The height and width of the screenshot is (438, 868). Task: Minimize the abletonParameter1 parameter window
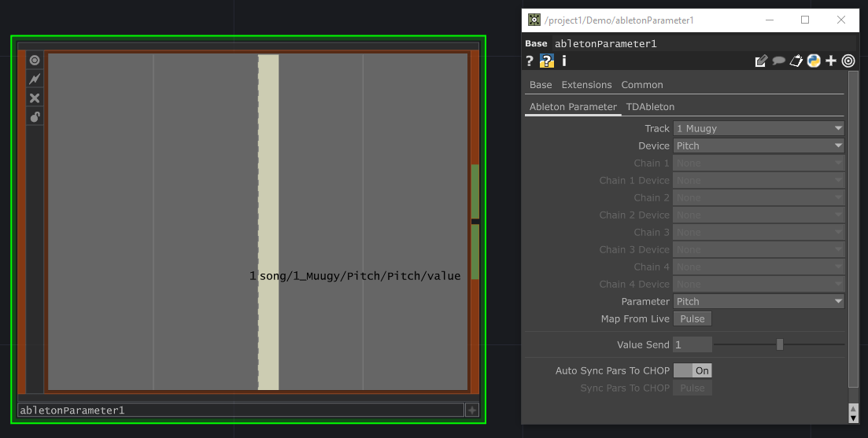[x=770, y=20]
